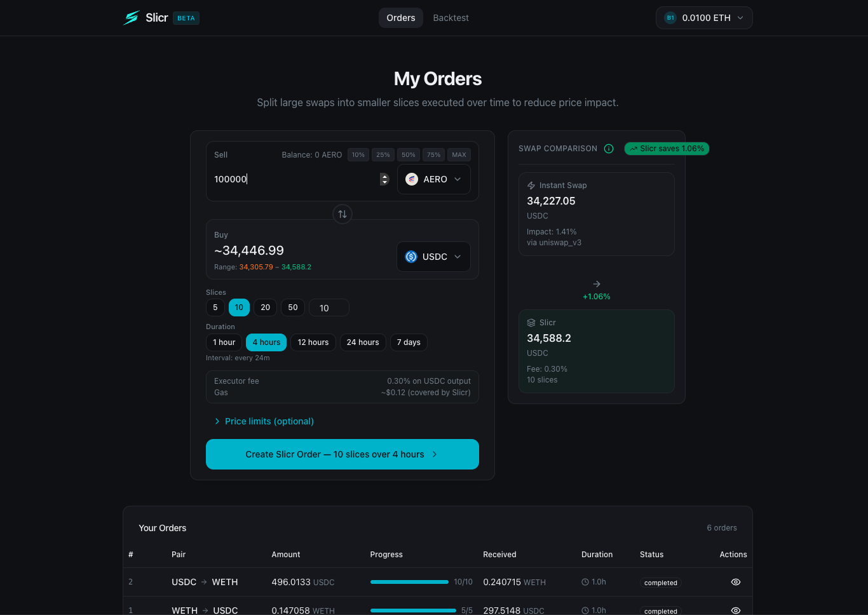Click the completed status of USDC→WETH order
868x615 pixels.
[661, 583]
